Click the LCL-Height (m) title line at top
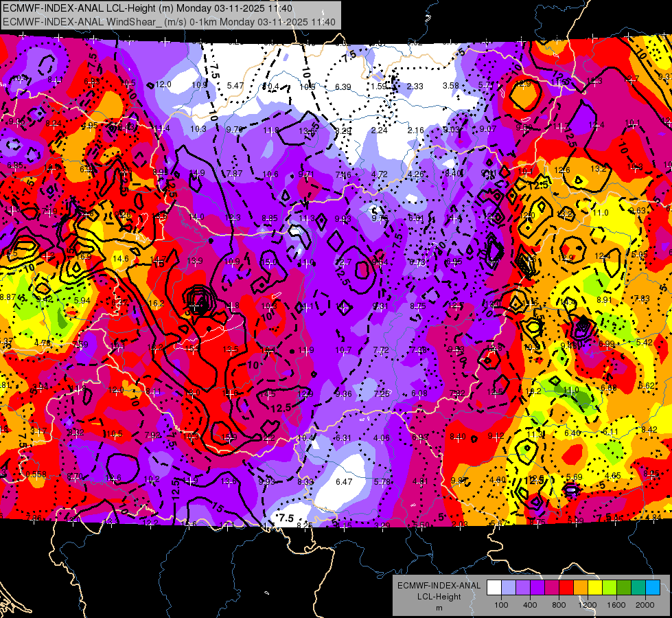672x618 pixels. click(x=148, y=8)
